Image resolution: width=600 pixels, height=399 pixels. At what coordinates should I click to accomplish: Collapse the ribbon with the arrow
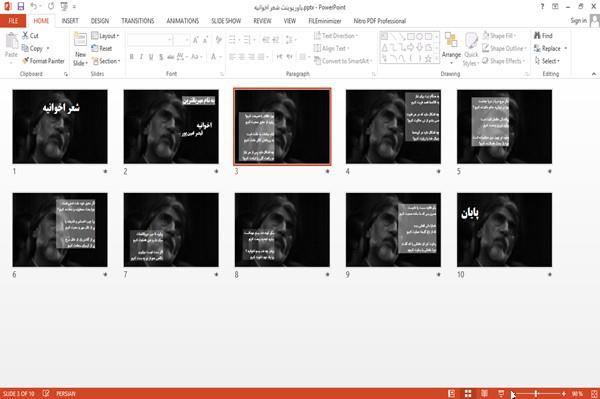[x=594, y=74]
